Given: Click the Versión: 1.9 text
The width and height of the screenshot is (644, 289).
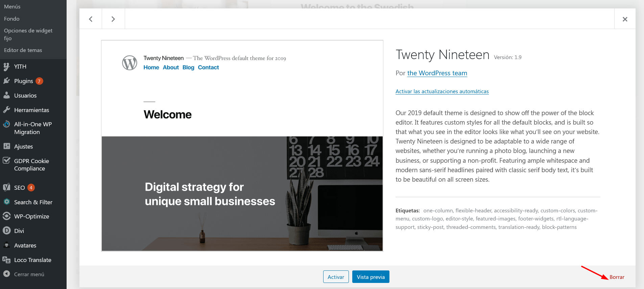Looking at the screenshot, I should (x=508, y=57).
